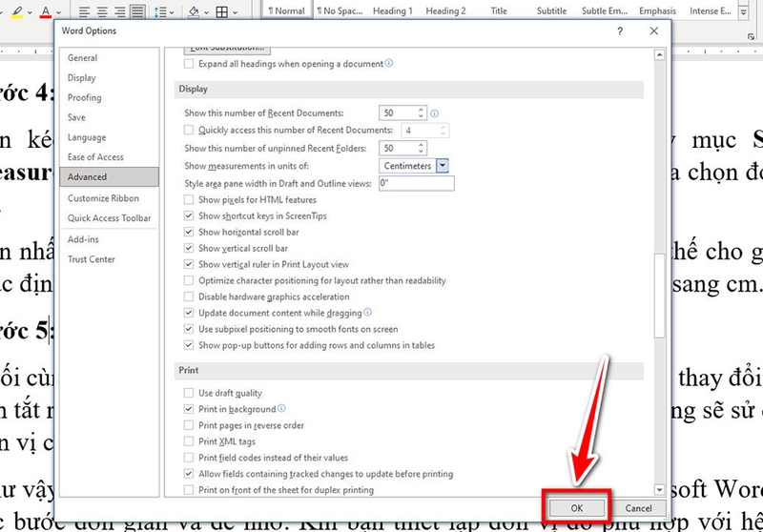Click the Style area pane width field
The image size is (763, 532).
[x=417, y=183]
